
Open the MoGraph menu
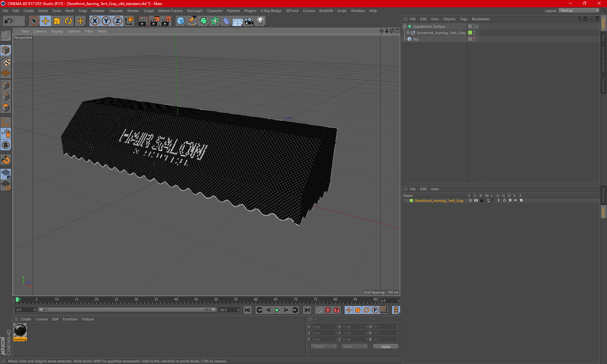[194, 11]
